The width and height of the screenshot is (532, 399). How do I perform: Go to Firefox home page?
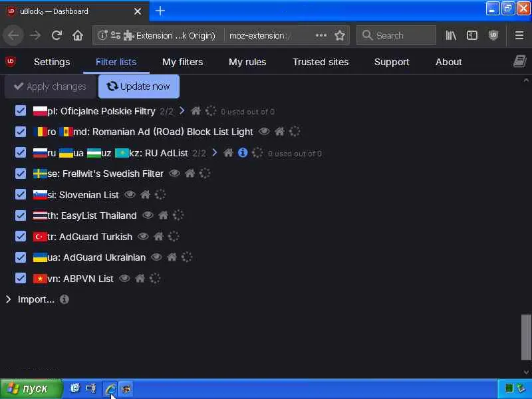(x=78, y=35)
